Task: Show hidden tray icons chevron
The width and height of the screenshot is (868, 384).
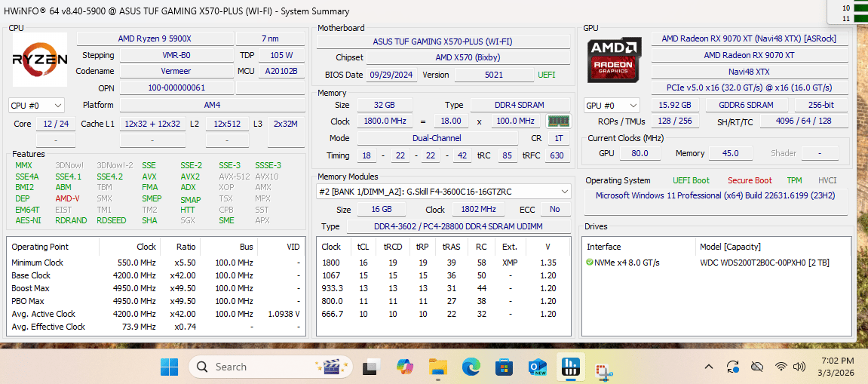Action: point(709,366)
